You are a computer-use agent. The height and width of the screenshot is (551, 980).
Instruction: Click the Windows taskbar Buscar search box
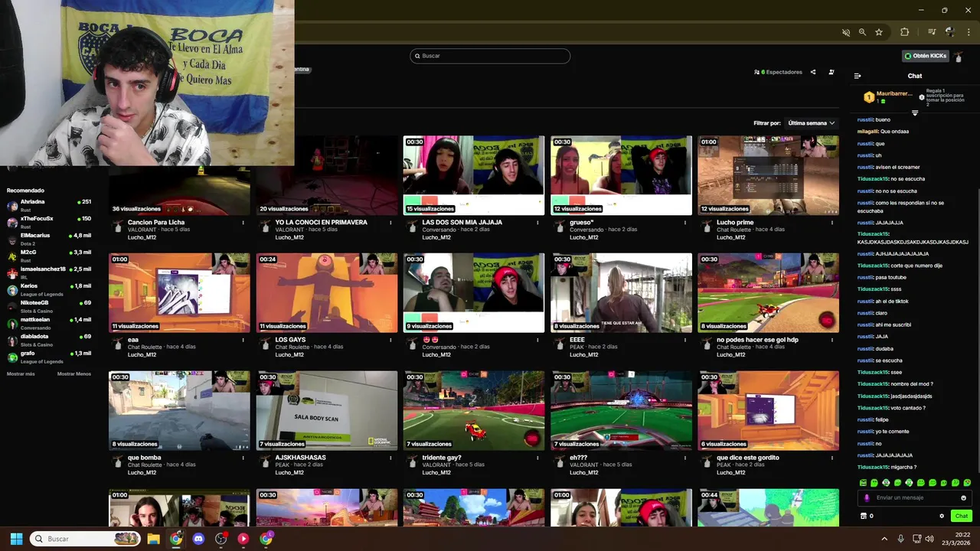(x=84, y=539)
